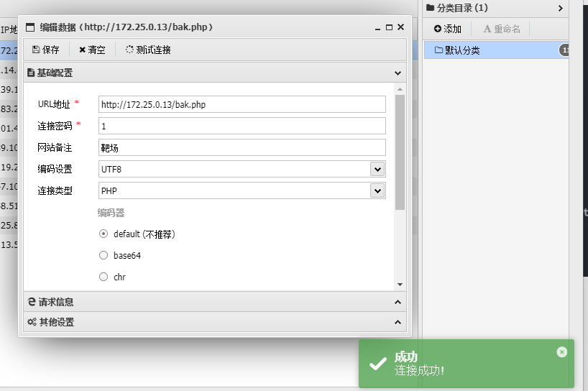
Task: Click the 连接密码 input field
Action: tap(242, 126)
